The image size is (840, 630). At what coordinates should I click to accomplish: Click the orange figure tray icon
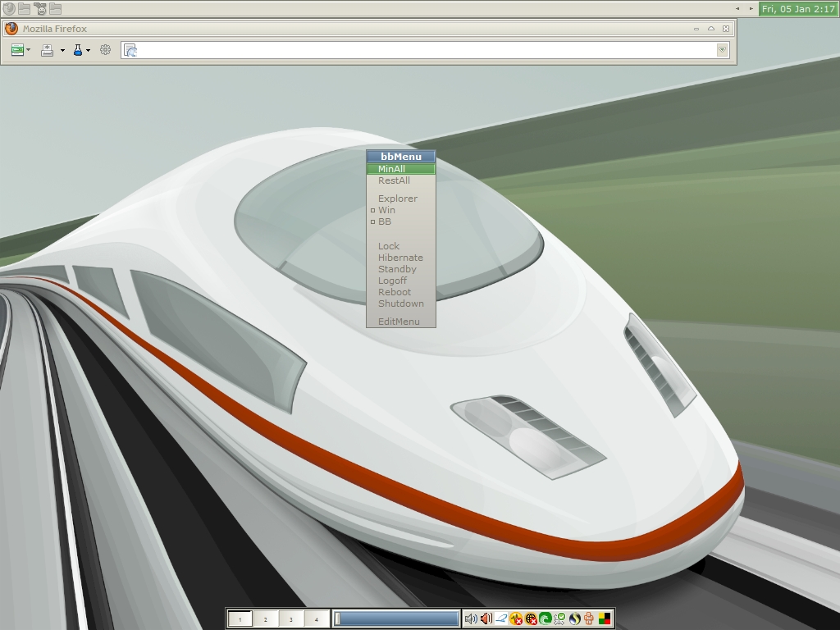coord(589,619)
